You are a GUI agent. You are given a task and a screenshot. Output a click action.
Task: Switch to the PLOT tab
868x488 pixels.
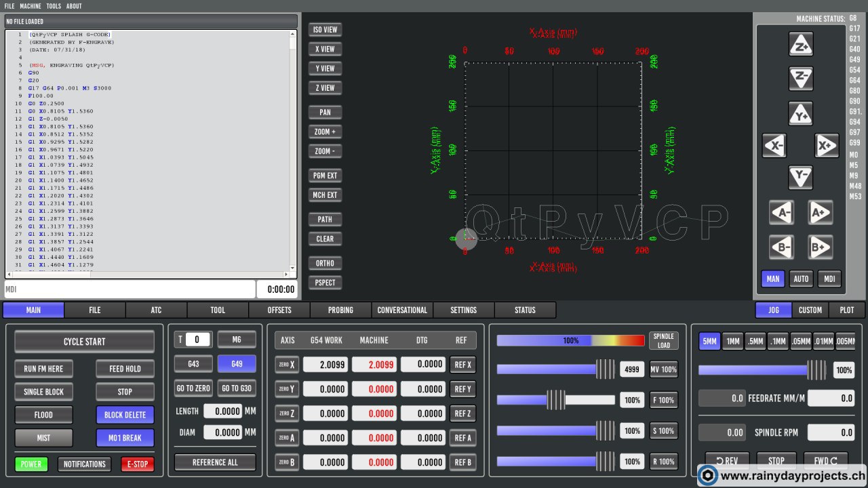[x=847, y=310]
